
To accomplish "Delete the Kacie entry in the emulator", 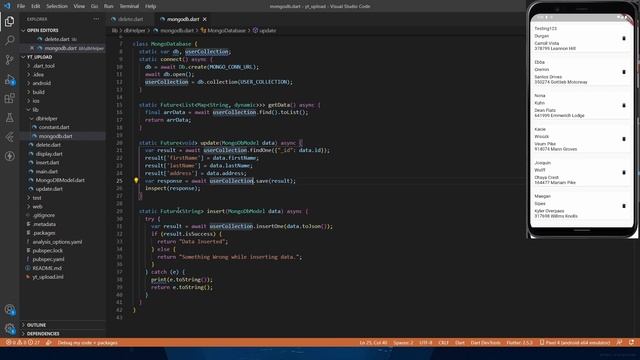I will coord(624,139).
